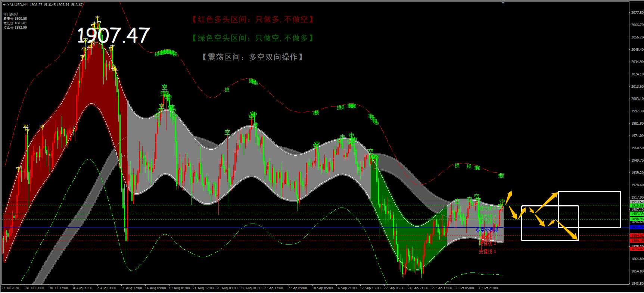Click the red 红色多头区间 text label

pyautogui.click(x=252, y=19)
